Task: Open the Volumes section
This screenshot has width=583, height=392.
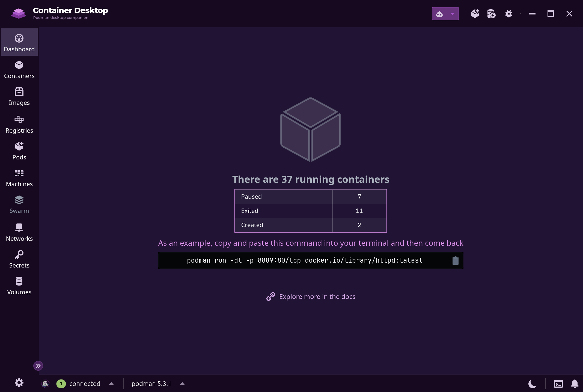Action: pos(19,286)
